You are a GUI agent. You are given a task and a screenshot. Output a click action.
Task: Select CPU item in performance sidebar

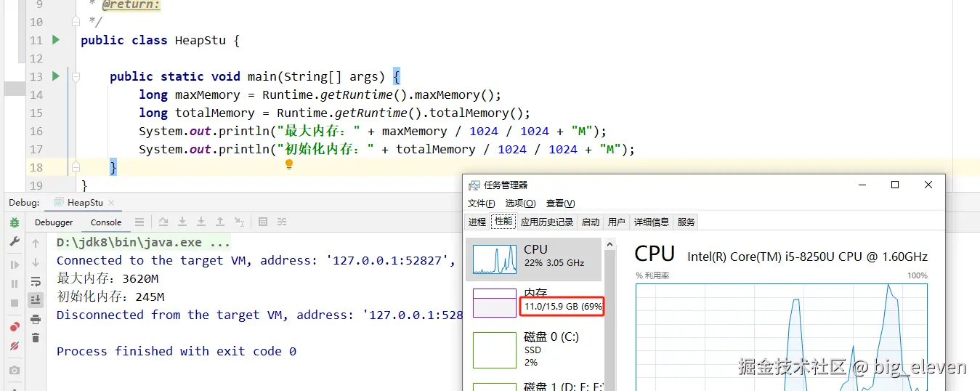pyautogui.click(x=534, y=259)
